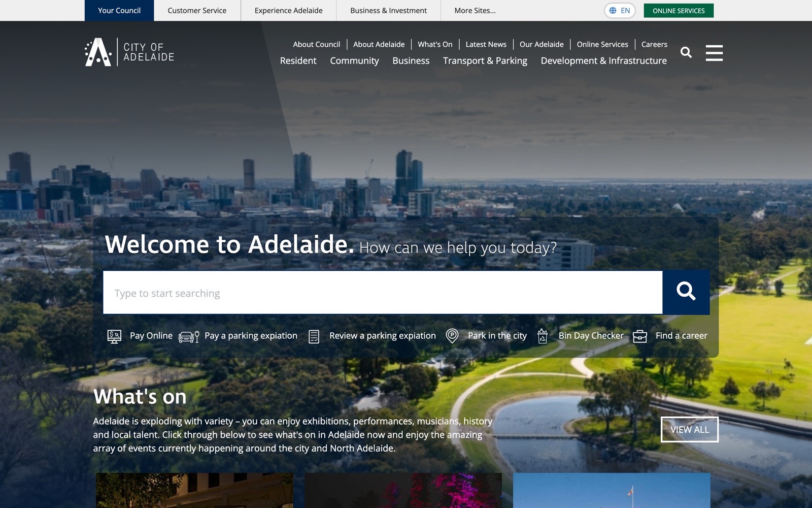Select 'Review a parking expiation' text link
The height and width of the screenshot is (508, 812).
coord(383,336)
